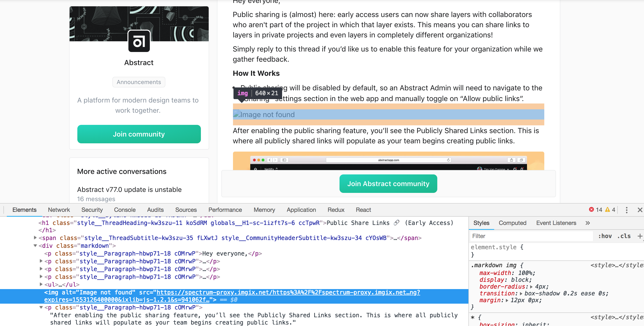Click the display: block declaration
Viewport: 644px width, 326px height.
(x=505, y=280)
